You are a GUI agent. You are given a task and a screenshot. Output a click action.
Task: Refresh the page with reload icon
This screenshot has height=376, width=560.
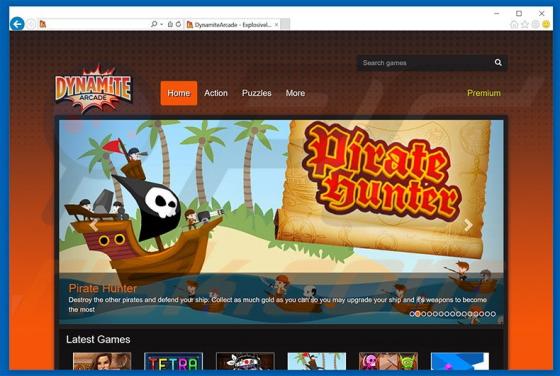[x=178, y=24]
